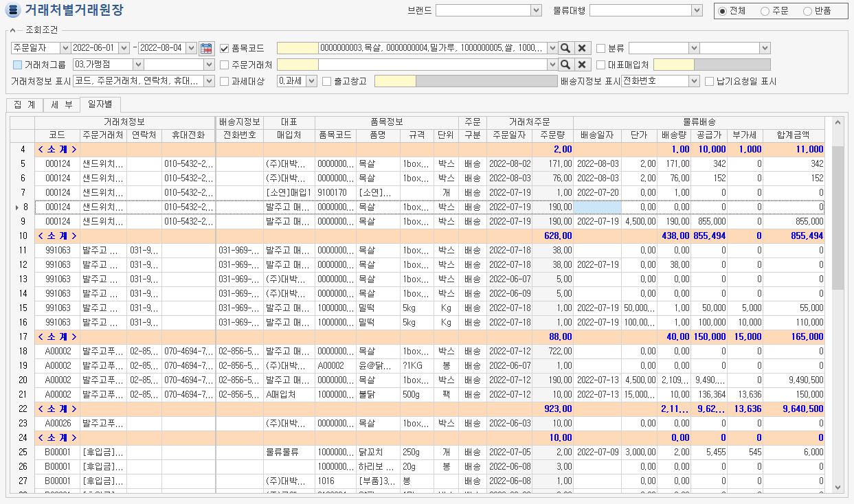Click the A매입처 cell in row 21
Image resolution: width=854 pixels, height=504 pixels.
(x=289, y=394)
